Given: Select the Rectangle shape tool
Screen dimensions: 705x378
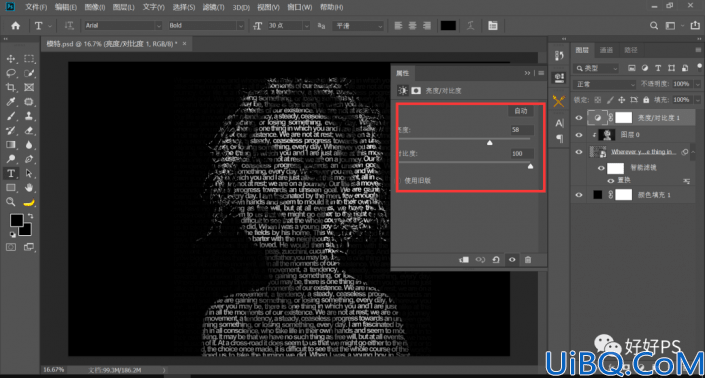Looking at the screenshot, I should [11, 188].
